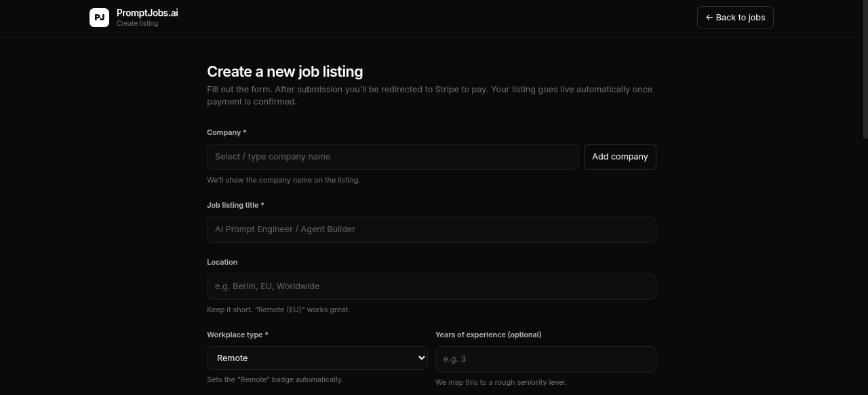
Task: Click the Back to jobs button
Action: (735, 18)
